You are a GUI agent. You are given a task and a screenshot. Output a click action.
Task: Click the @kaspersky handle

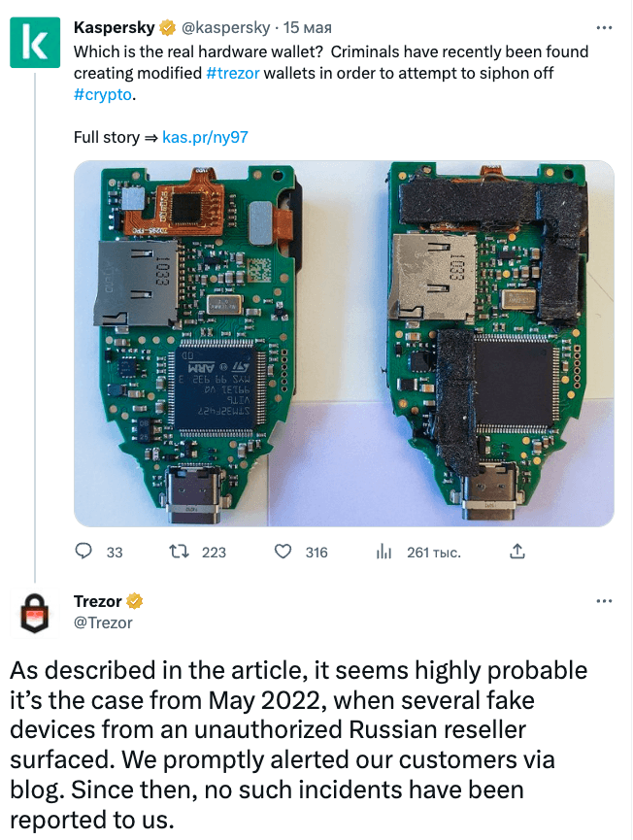(223, 28)
